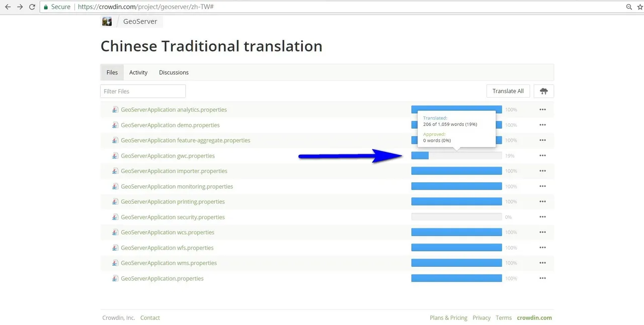Open more options for analytics.properties
644x325 pixels.
tap(542, 110)
